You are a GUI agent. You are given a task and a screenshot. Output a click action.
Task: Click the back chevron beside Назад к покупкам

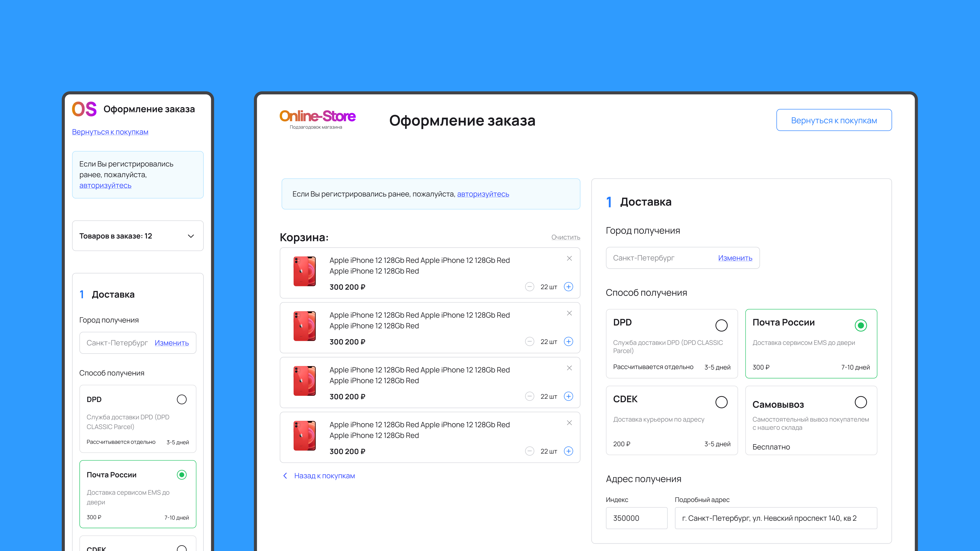pos(285,476)
